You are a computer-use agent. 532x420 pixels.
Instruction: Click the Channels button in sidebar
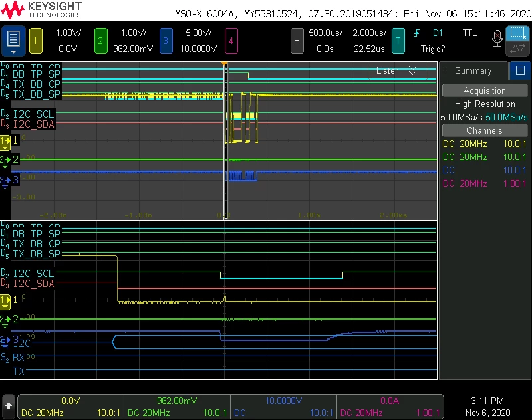click(485, 130)
